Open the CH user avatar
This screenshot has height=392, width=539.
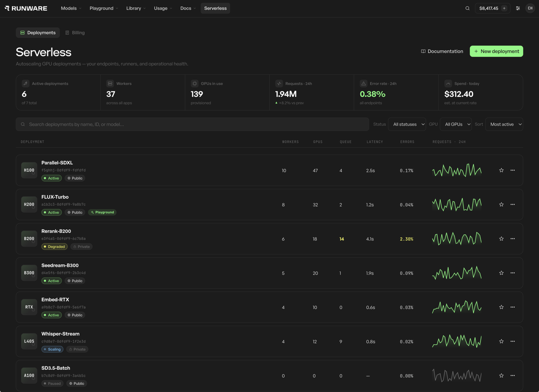[x=530, y=8]
